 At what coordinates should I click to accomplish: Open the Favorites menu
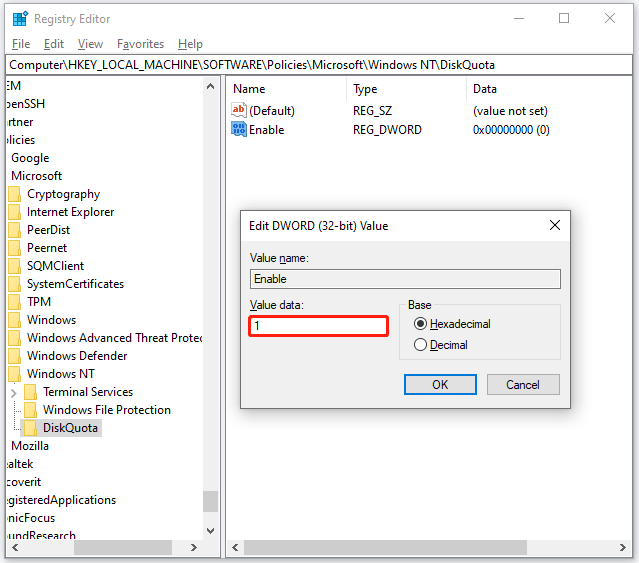[140, 44]
